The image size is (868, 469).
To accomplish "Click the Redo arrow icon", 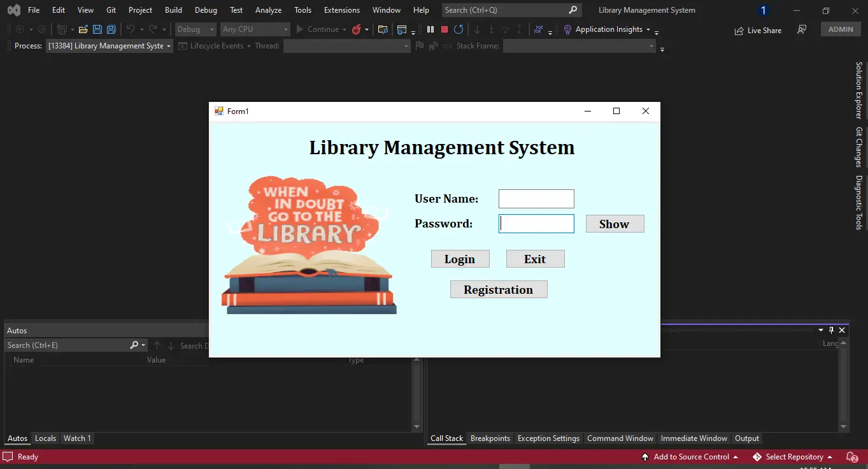I will tap(153, 29).
